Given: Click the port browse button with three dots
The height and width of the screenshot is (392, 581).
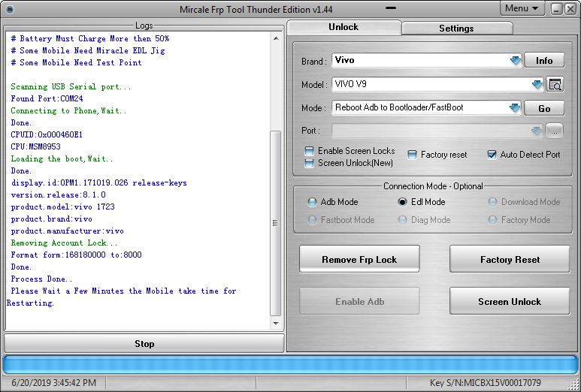Looking at the screenshot, I should [554, 131].
